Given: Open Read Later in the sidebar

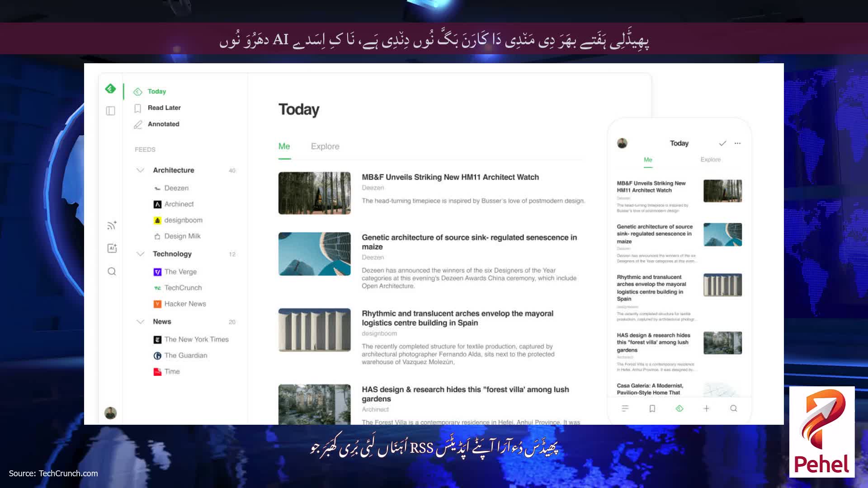Looking at the screenshot, I should [x=164, y=108].
